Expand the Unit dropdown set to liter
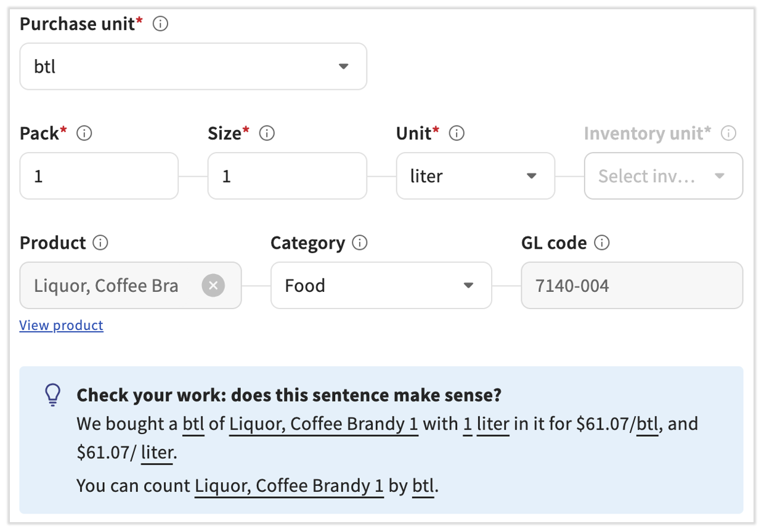764x532 pixels. click(x=474, y=176)
